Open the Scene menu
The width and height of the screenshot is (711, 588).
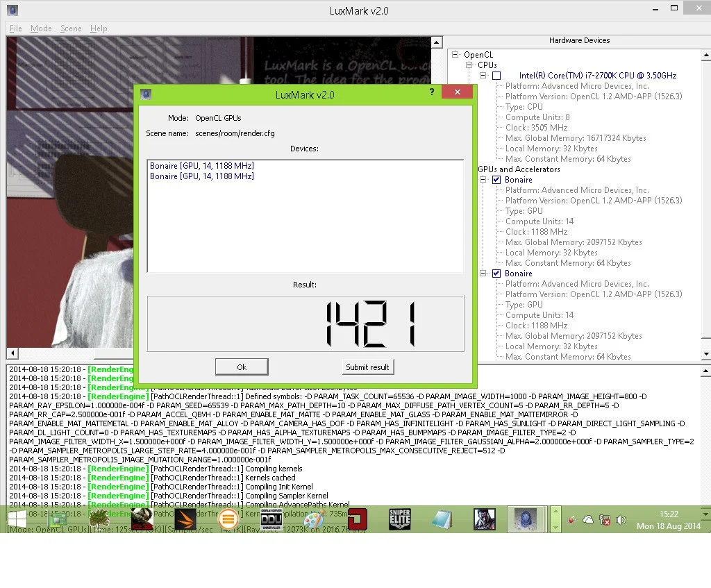tap(71, 28)
